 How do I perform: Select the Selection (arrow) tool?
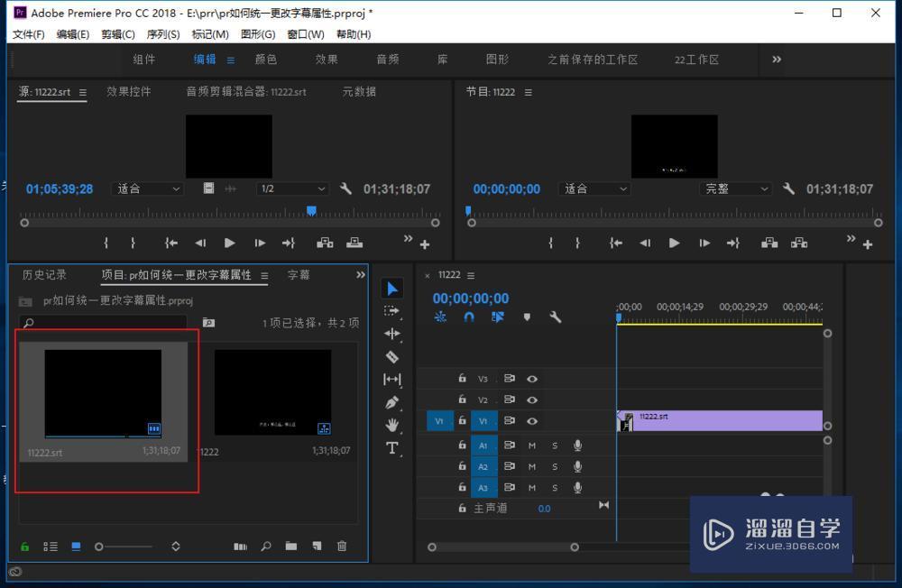[392, 289]
